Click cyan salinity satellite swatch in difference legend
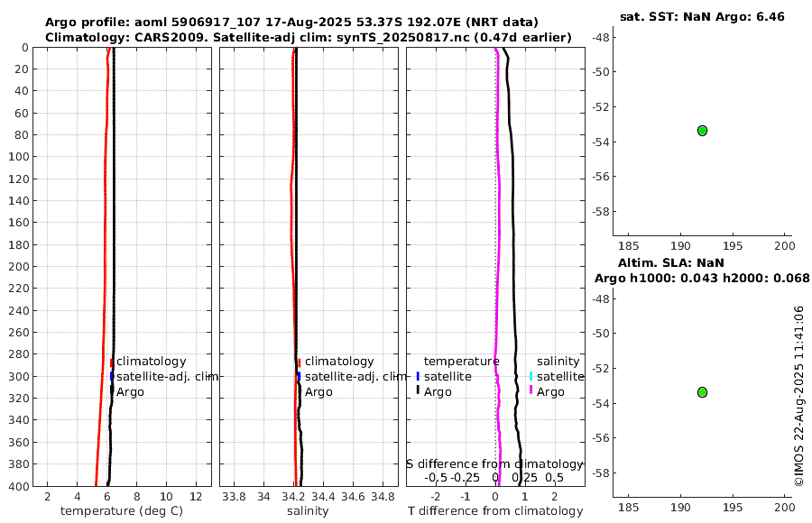Image resolution: width=812 pixels, height=523 pixels. point(531,376)
